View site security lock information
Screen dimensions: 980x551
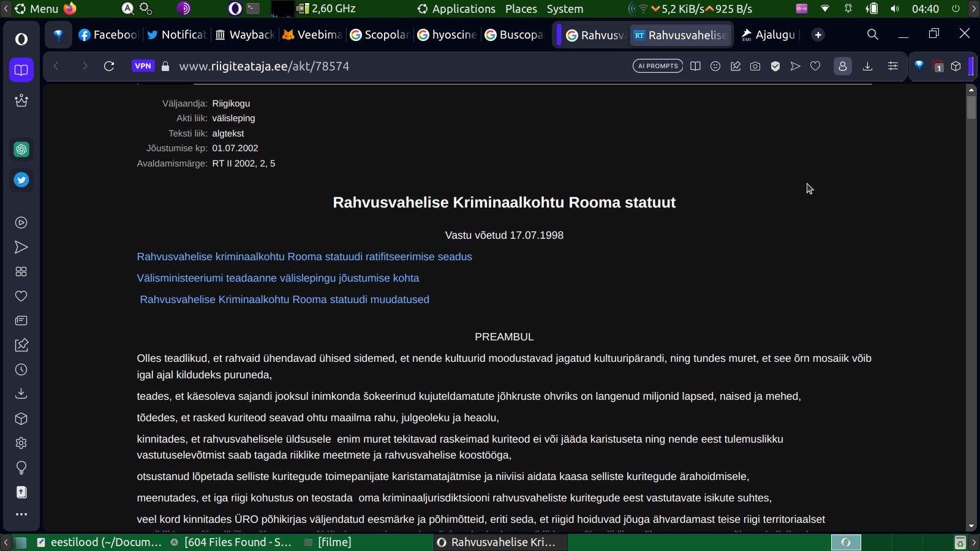point(165,66)
